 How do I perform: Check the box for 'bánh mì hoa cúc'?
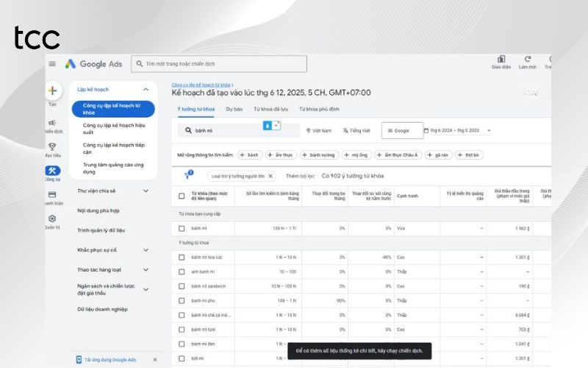pyautogui.click(x=182, y=257)
